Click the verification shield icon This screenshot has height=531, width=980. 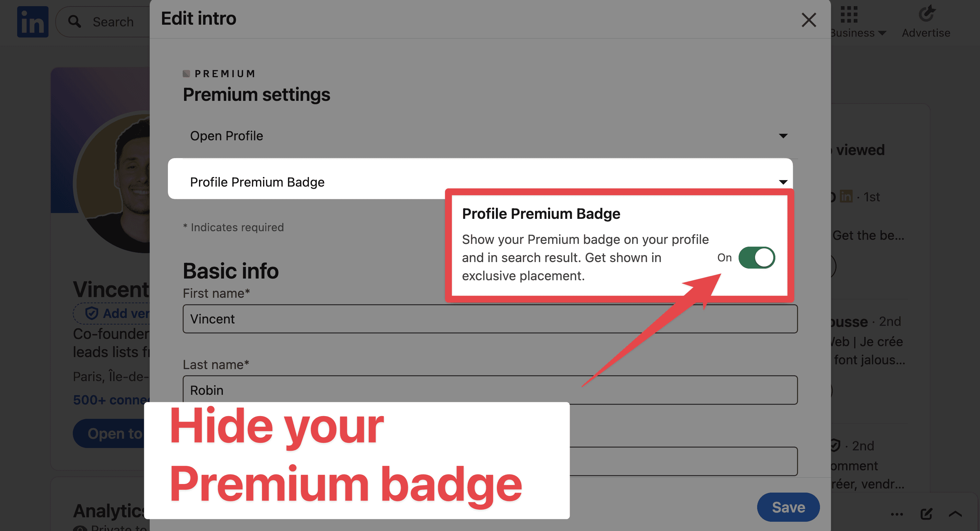[92, 313]
